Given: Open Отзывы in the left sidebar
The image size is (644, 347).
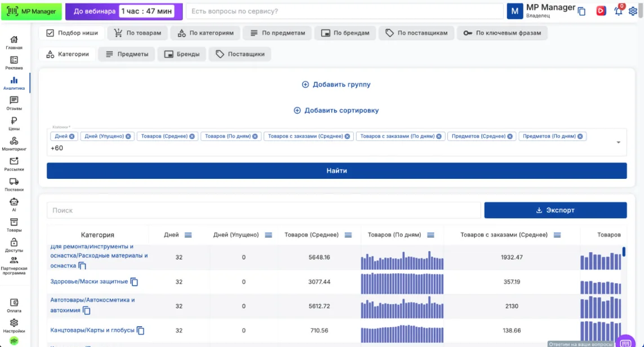Looking at the screenshot, I should pyautogui.click(x=14, y=103).
